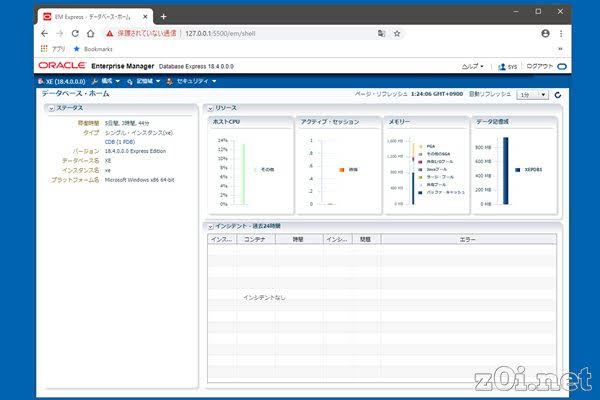Click the not-secure warning triangle

point(110,34)
